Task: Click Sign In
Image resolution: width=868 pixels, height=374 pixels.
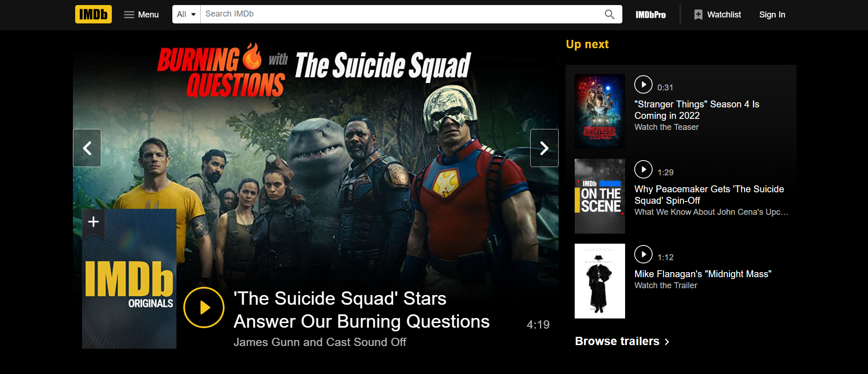Action: [772, 15]
